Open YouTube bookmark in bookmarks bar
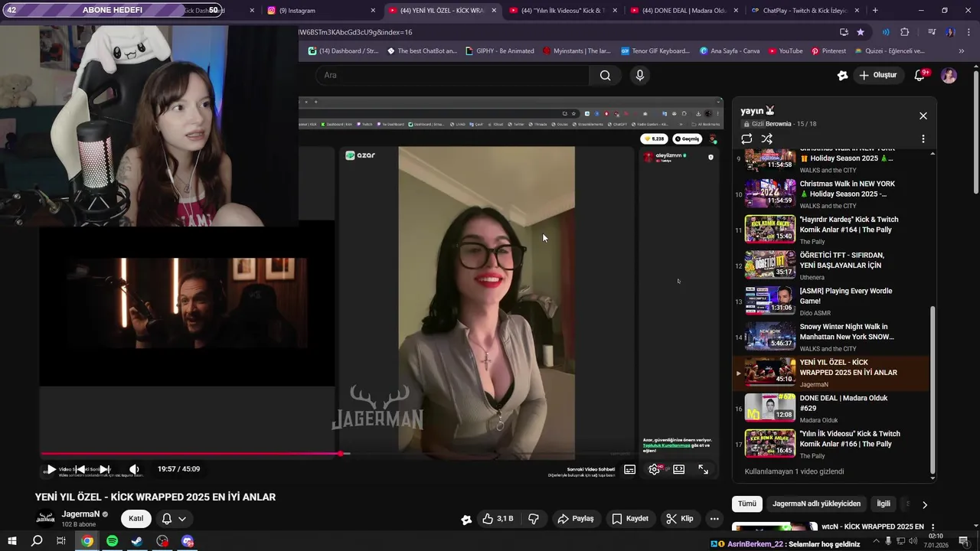This screenshot has width=980, height=551. coord(785,51)
